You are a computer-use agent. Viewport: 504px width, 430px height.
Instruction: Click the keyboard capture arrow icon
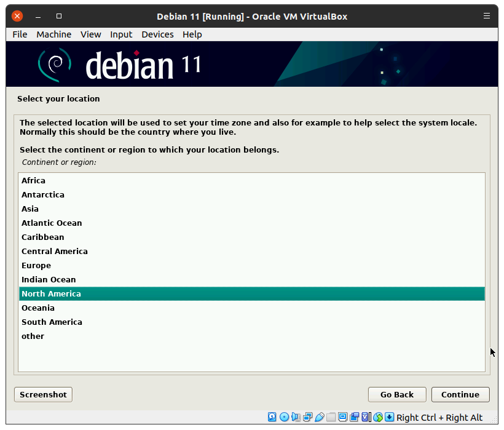[x=389, y=417]
